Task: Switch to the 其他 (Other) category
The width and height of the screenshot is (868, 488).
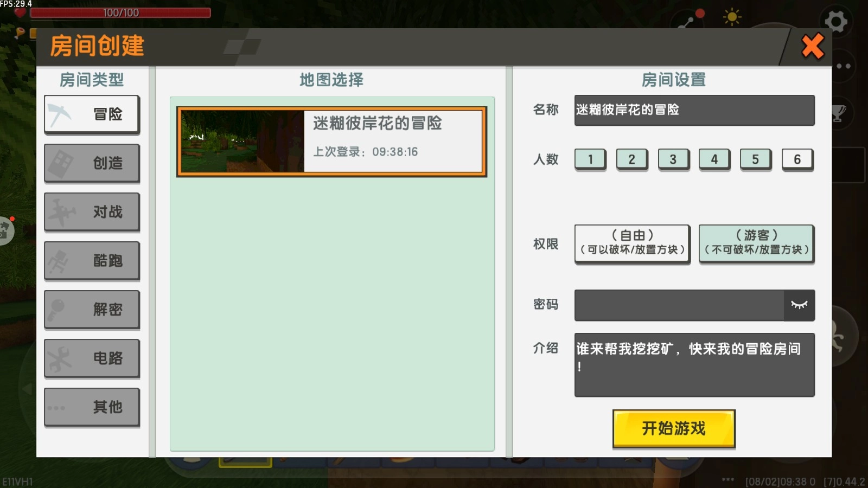Action: pyautogui.click(x=92, y=407)
